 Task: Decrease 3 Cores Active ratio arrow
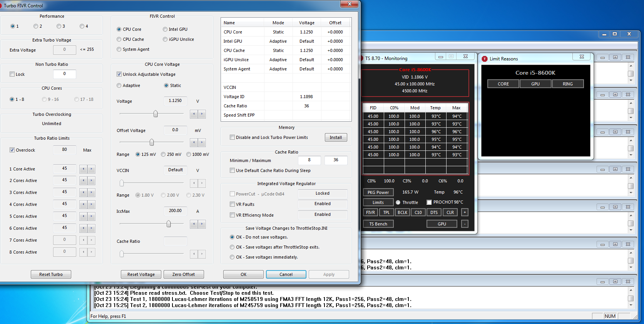click(84, 192)
